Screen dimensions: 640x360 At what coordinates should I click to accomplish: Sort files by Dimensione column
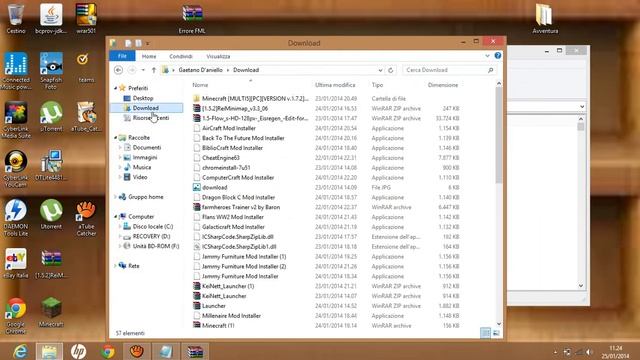click(x=442, y=85)
